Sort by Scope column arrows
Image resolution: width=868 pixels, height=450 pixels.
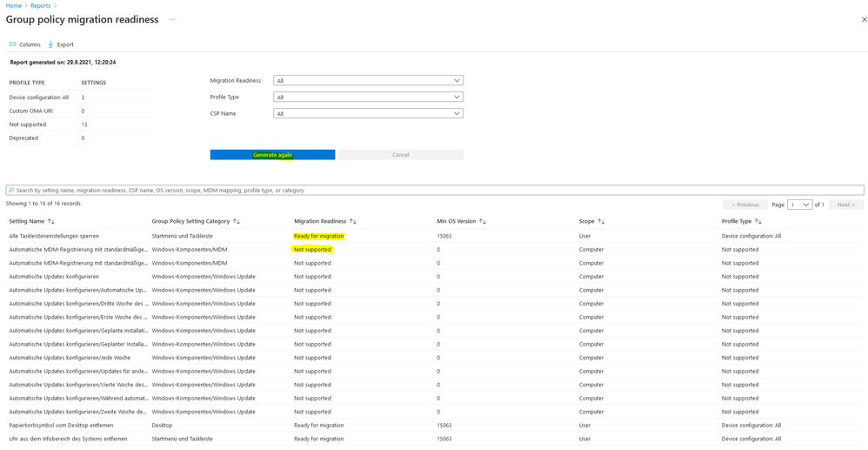click(601, 221)
